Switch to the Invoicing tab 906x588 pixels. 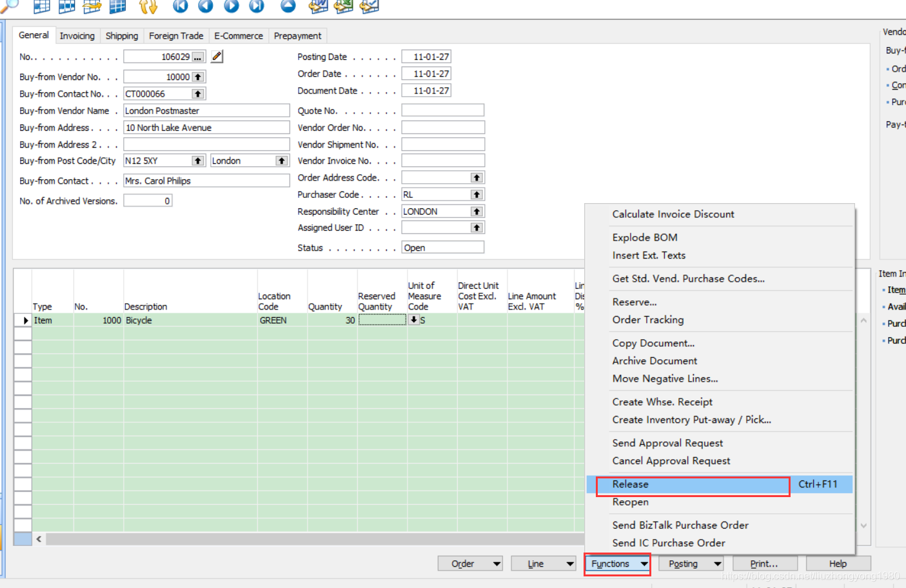pyautogui.click(x=77, y=36)
